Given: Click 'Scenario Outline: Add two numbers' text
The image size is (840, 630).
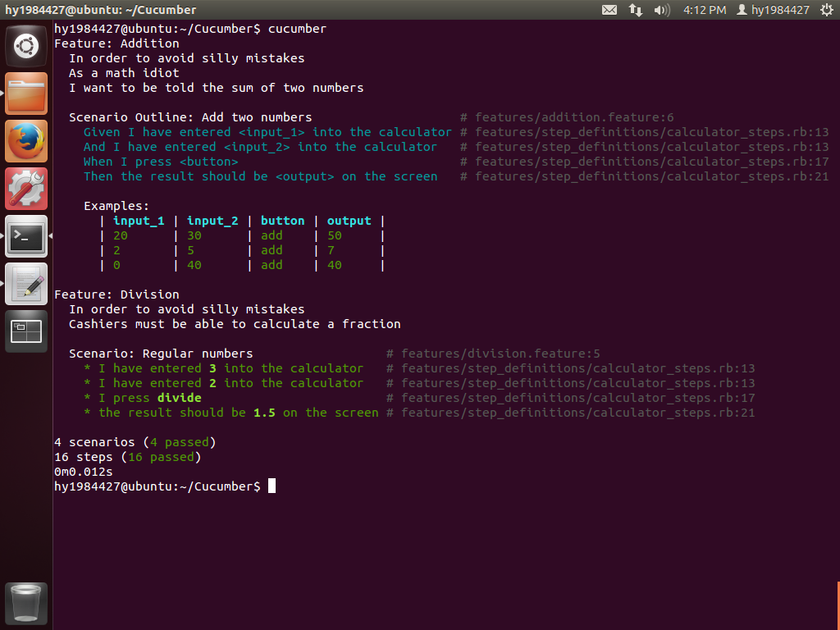Looking at the screenshot, I should click(x=190, y=117).
